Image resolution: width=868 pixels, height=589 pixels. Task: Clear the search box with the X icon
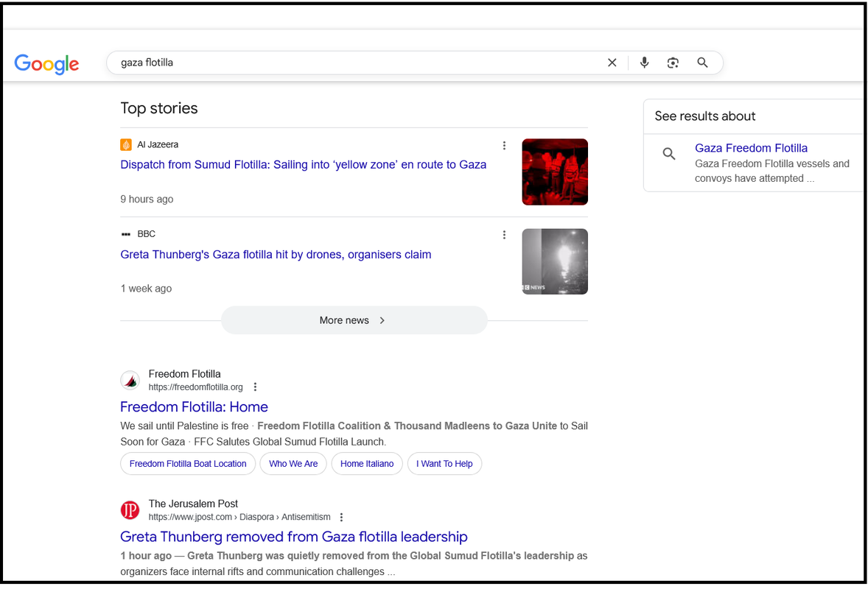click(612, 63)
